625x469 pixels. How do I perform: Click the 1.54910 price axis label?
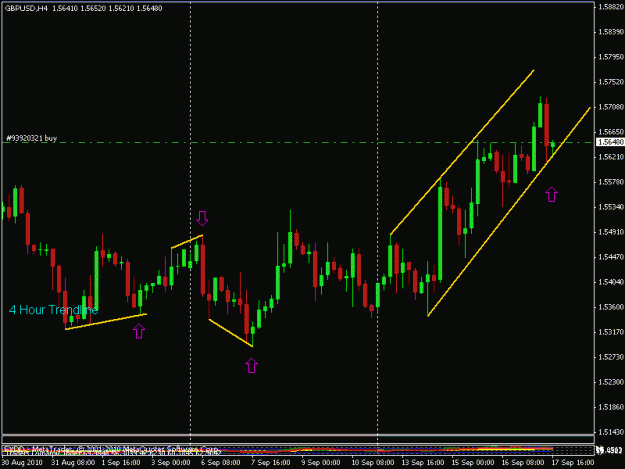[x=611, y=232]
